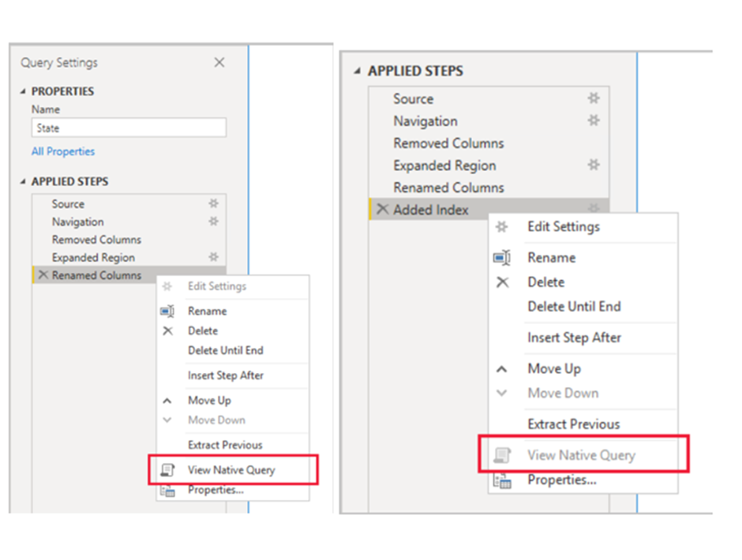This screenshot has height=560, width=742.
Task: Click gear icon beside right Expanded Region step
Action: 594,166
